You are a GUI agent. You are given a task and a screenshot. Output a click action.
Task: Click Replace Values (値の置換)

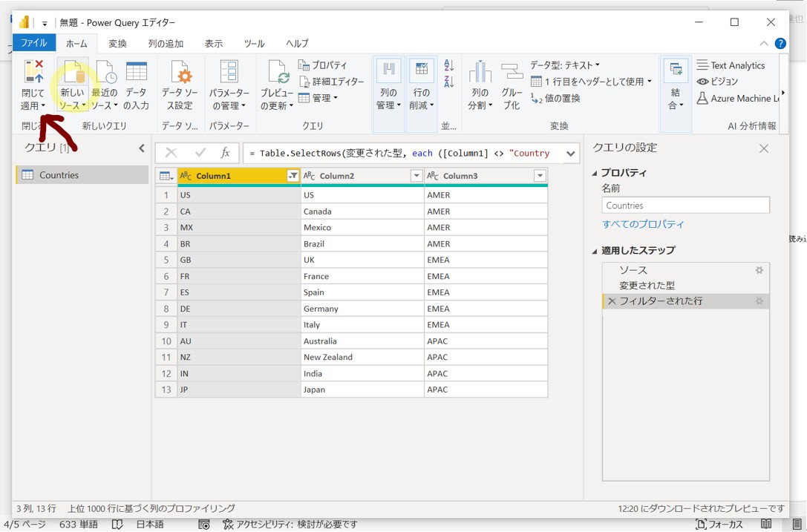click(x=555, y=98)
